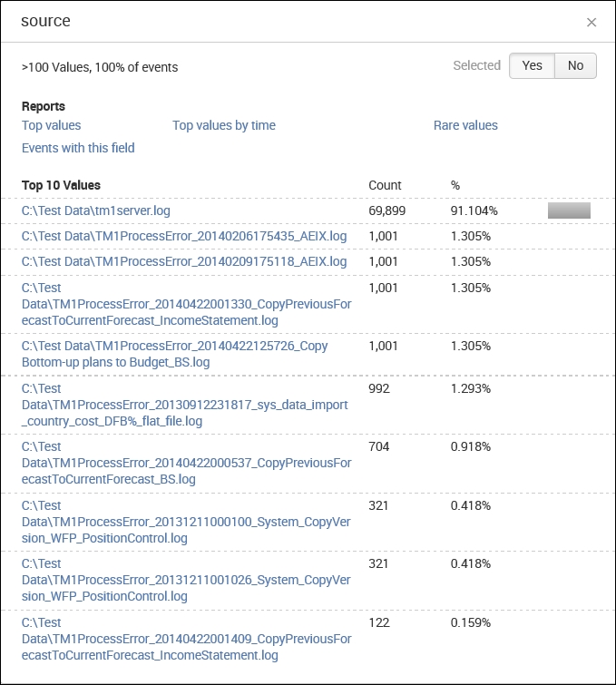Set Selected to No
Screen dimensions: 616x685
(x=575, y=65)
